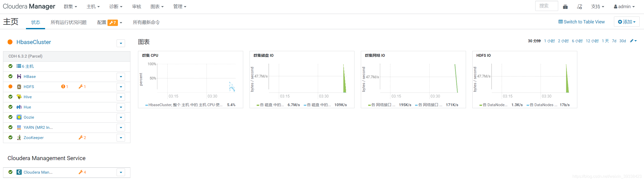
Task: Open the Cloudera Management Service actions dropdown
Action: tap(121, 172)
